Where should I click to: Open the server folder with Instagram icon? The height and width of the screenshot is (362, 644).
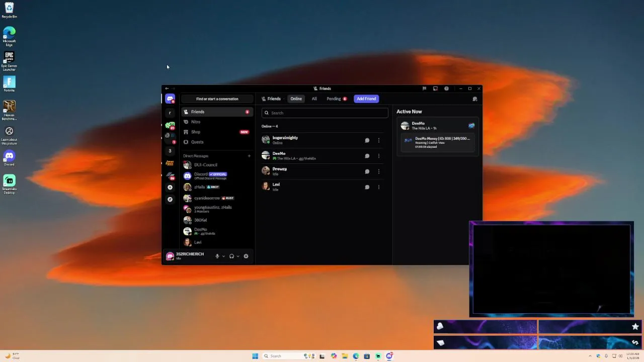point(170,137)
